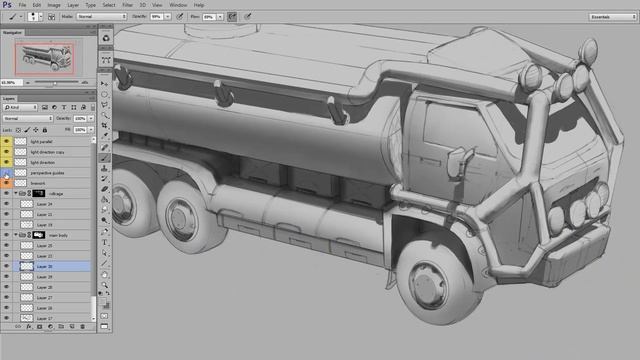Swap foreground and background colors
Viewport: 640px width, 360px height.
(108, 293)
